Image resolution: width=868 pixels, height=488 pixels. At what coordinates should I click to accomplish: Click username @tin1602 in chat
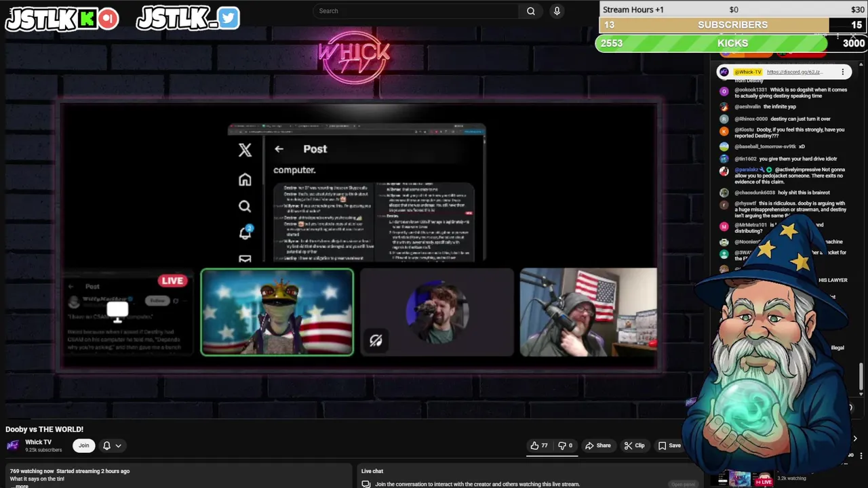coord(745,159)
